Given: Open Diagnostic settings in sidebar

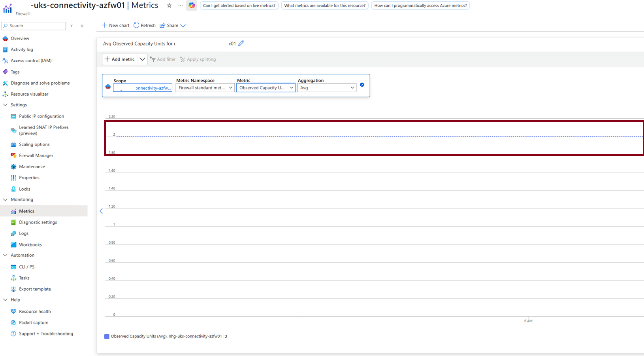Looking at the screenshot, I should pos(38,222).
